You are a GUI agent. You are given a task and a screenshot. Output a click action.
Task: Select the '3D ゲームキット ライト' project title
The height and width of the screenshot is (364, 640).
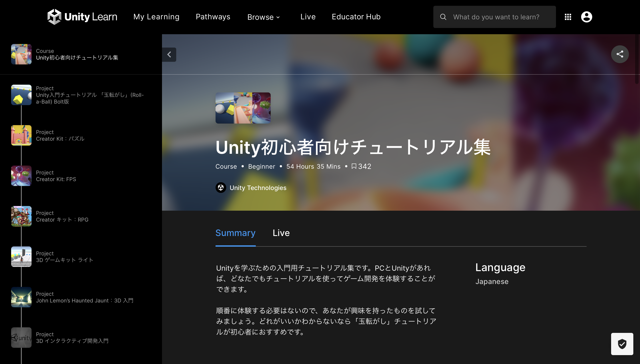point(64,260)
